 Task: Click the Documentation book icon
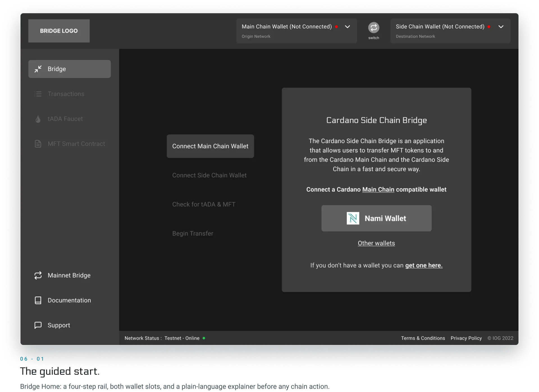[38, 300]
